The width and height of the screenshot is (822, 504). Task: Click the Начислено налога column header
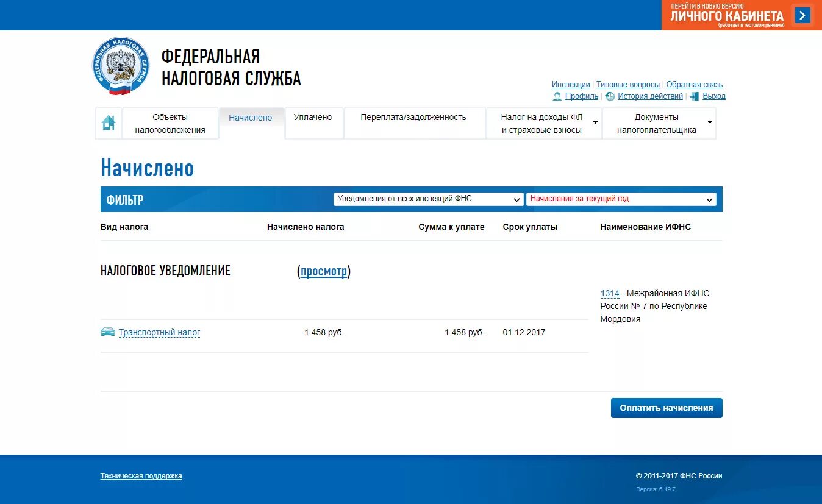pos(306,227)
